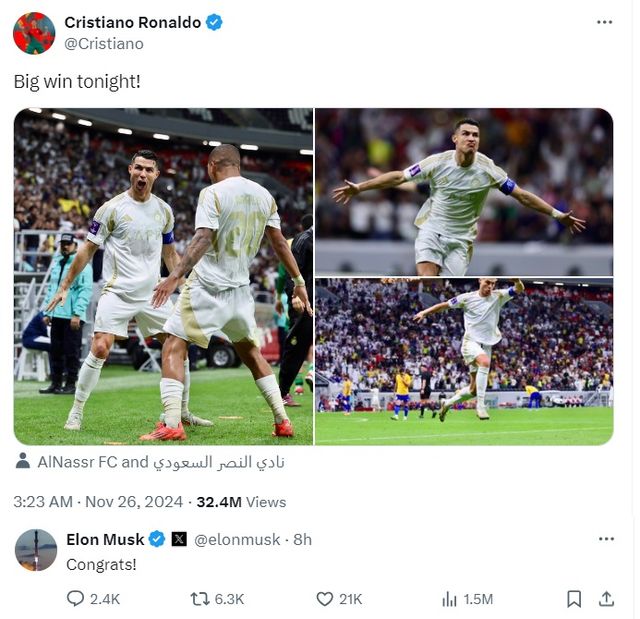Like the reply with the heart icon
Image resolution: width=640 pixels, height=619 pixels.
tap(324, 599)
